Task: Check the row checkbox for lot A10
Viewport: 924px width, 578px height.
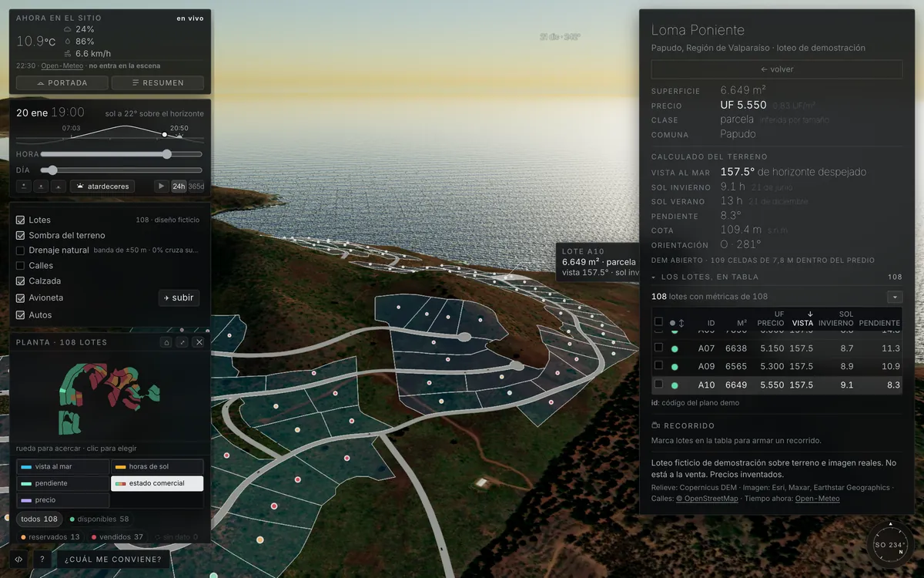Action: (658, 384)
